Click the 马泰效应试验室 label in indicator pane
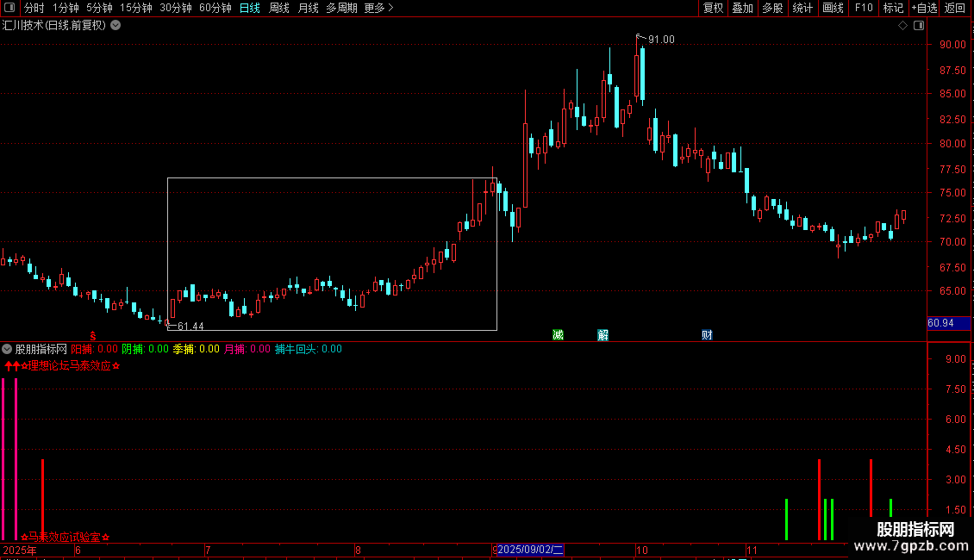This screenshot has width=974, height=560. (66, 538)
